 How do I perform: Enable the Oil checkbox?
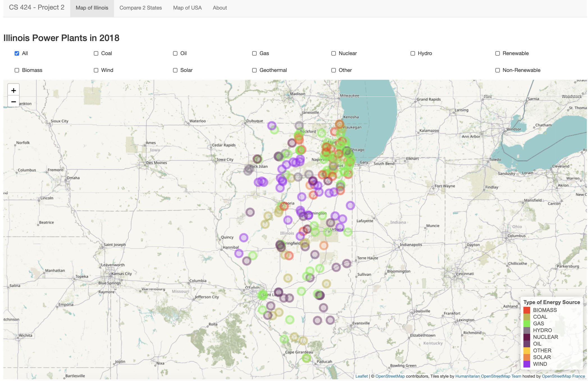(175, 53)
